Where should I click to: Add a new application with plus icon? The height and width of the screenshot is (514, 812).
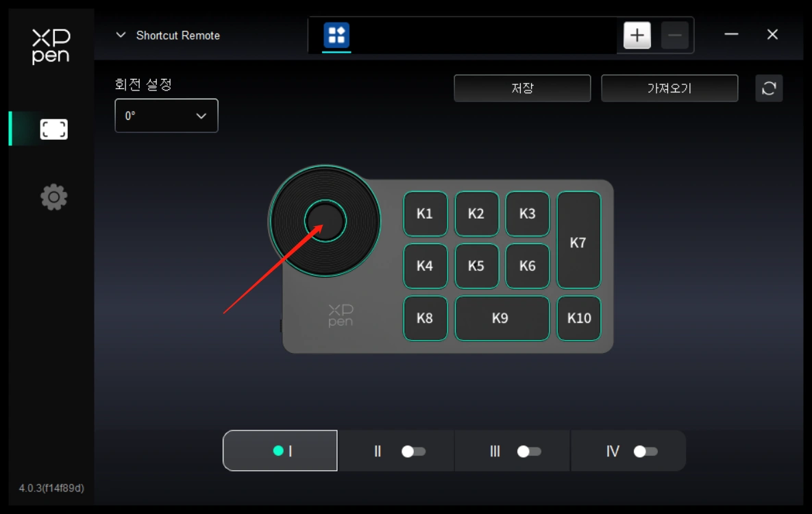637,35
